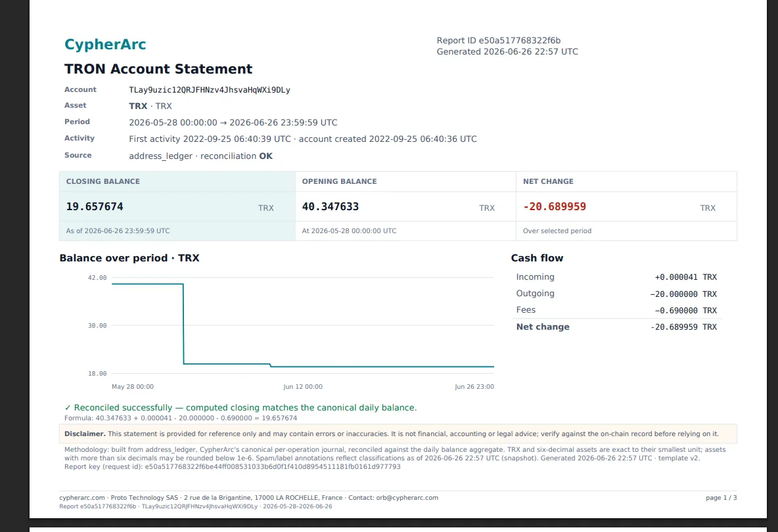Click the Cash flow section heading

click(x=538, y=258)
